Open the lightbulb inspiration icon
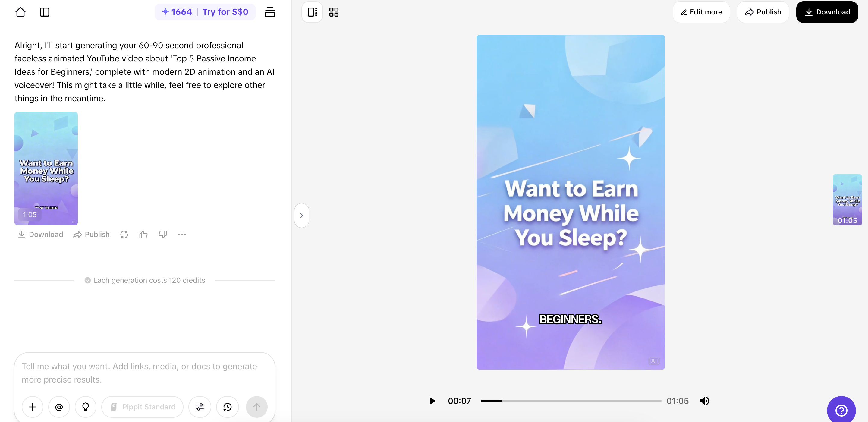 [86, 407]
